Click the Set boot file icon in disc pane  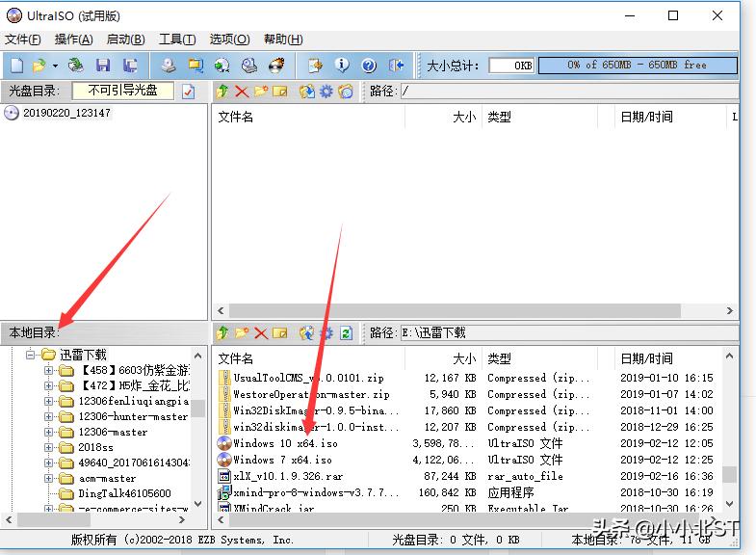coord(346,92)
